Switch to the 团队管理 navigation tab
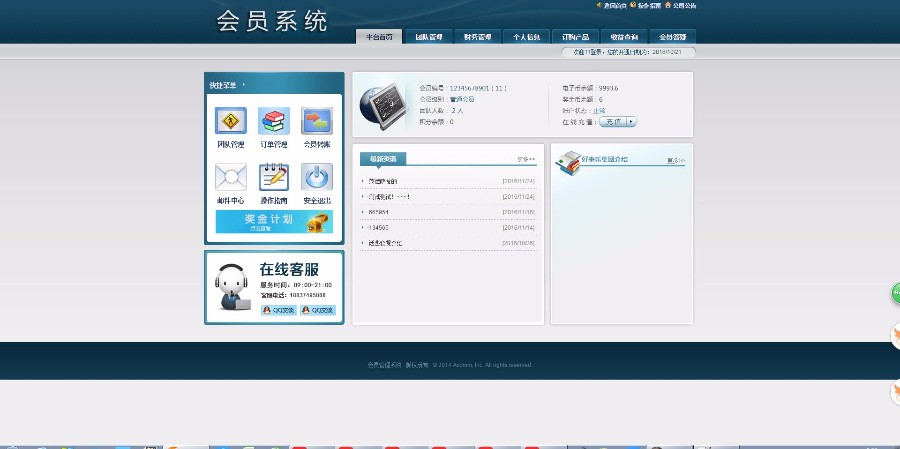 [x=429, y=37]
